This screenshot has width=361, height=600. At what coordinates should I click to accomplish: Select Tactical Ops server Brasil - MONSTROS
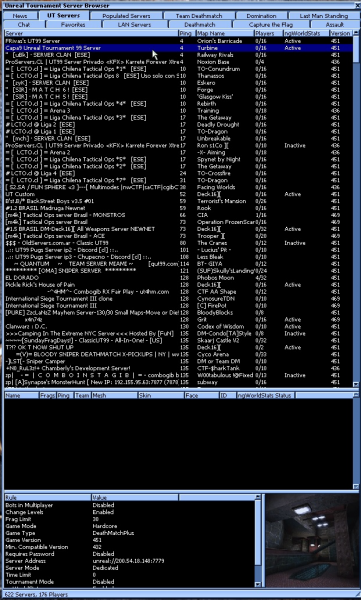(178, 215)
